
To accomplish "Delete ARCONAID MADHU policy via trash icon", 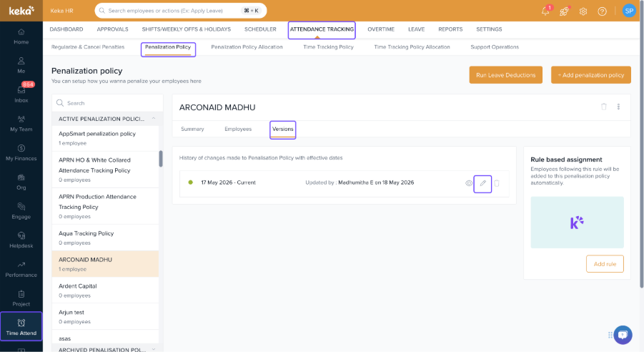I will 604,107.
